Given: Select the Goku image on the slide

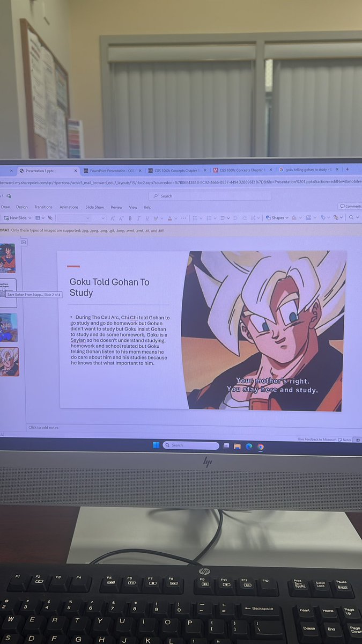Looking at the screenshot, I should [x=264, y=331].
